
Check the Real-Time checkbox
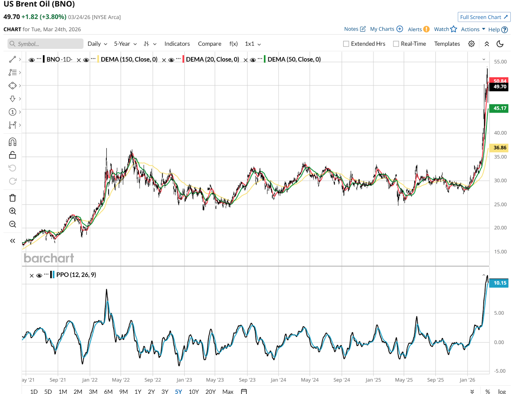[396, 44]
